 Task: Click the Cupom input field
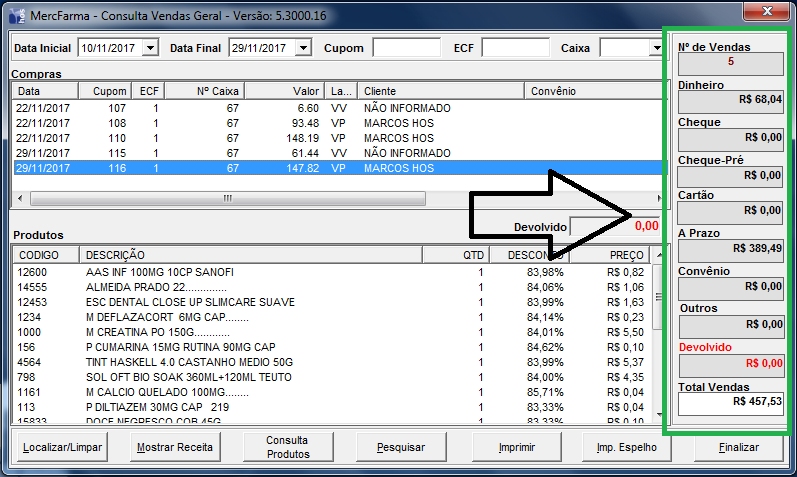406,48
